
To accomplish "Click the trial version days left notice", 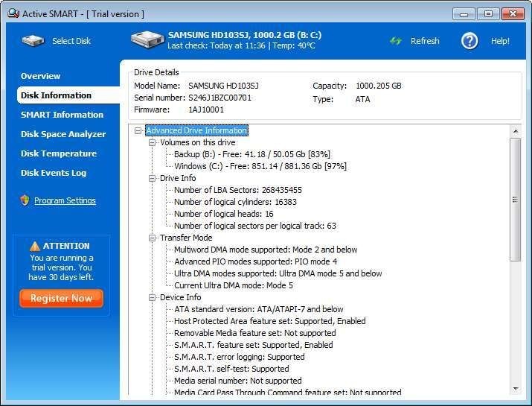I will pos(61,267).
